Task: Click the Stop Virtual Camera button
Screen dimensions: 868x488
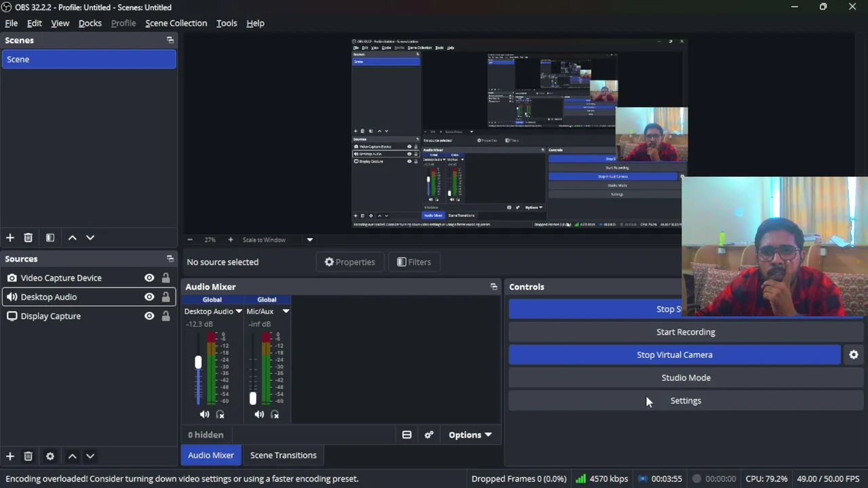Action: (x=675, y=355)
